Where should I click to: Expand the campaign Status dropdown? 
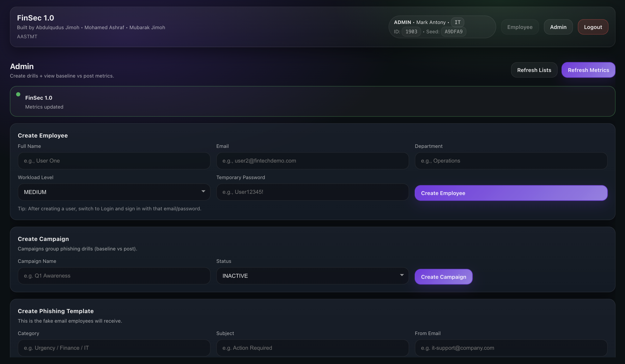pos(312,276)
